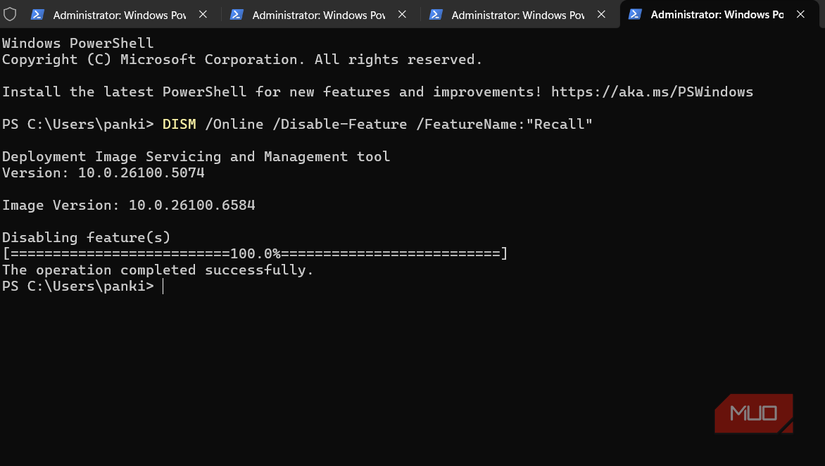The image size is (825, 466).
Task: Select the fourth active Administrator PowerShell tab
Action: coord(719,14)
